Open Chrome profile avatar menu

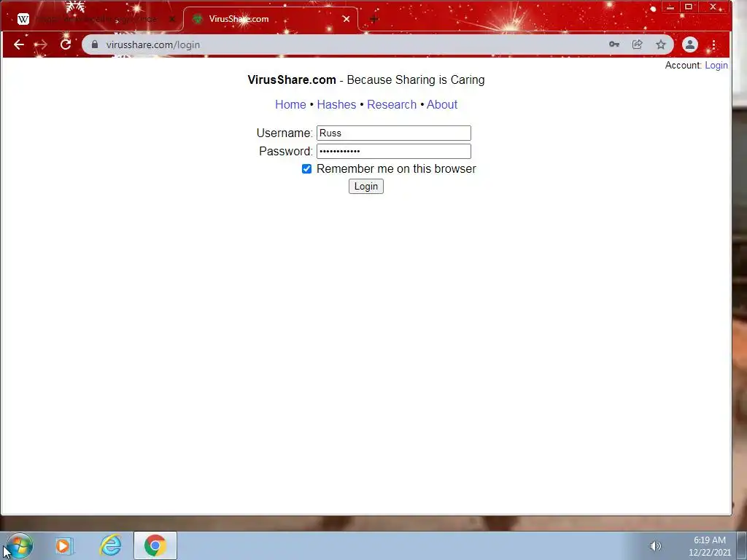tap(690, 44)
